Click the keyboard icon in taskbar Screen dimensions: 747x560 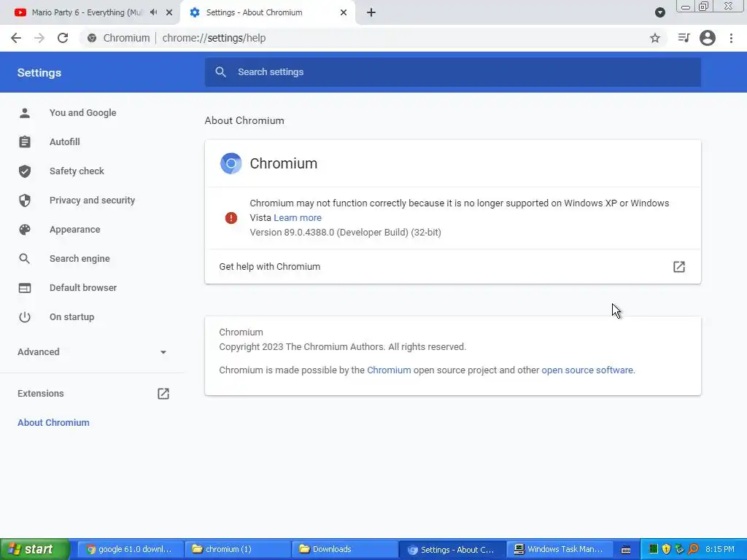tap(626, 550)
